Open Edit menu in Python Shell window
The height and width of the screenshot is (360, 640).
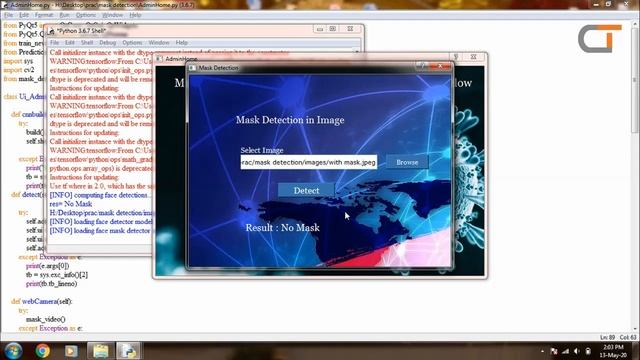click(70, 42)
